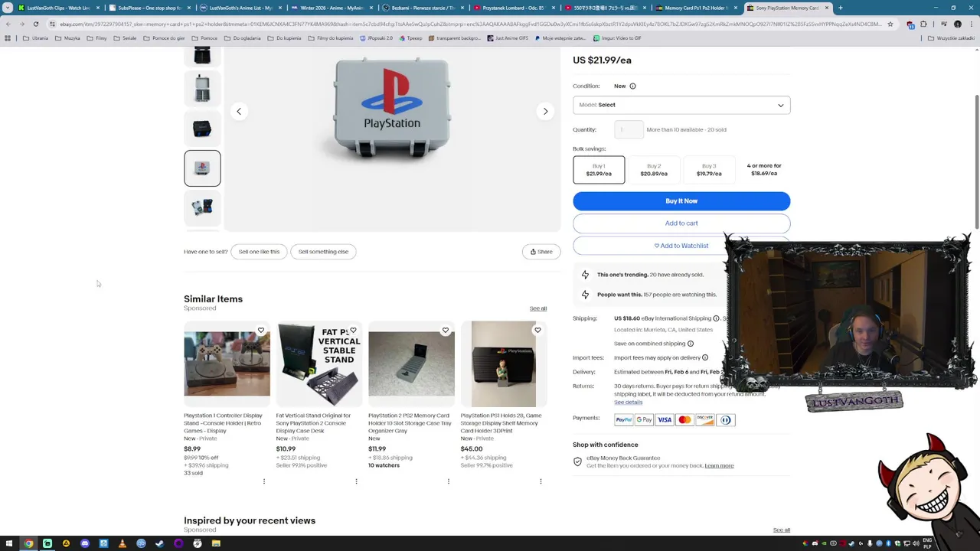Viewport: 980px width, 551px height.
Task: Click the Returns See details link
Action: click(628, 402)
